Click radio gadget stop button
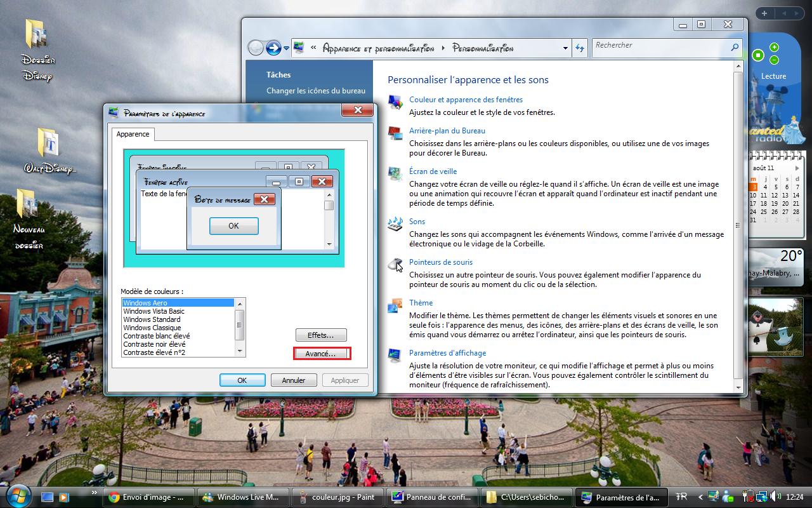The image size is (812, 508). pyautogui.click(x=757, y=55)
